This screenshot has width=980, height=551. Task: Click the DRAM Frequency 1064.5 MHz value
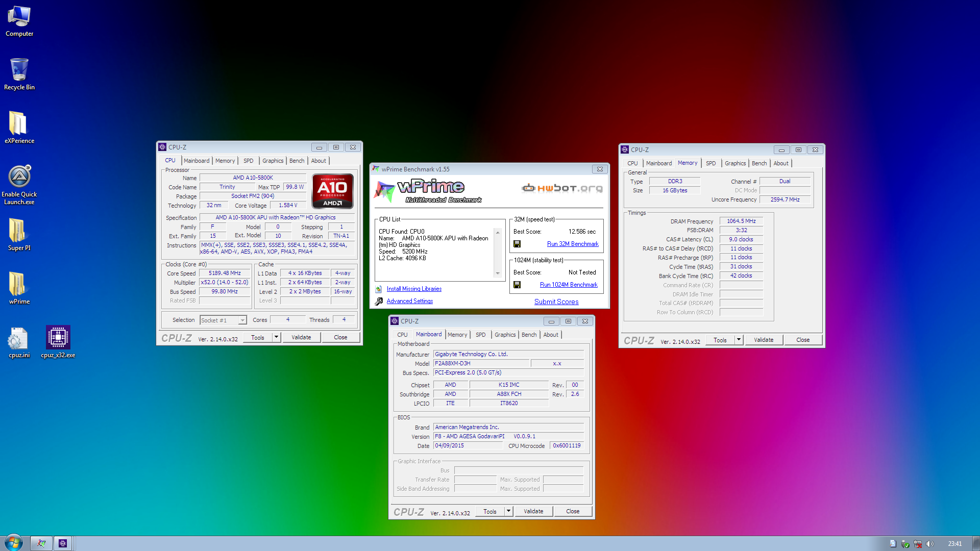[x=741, y=221]
